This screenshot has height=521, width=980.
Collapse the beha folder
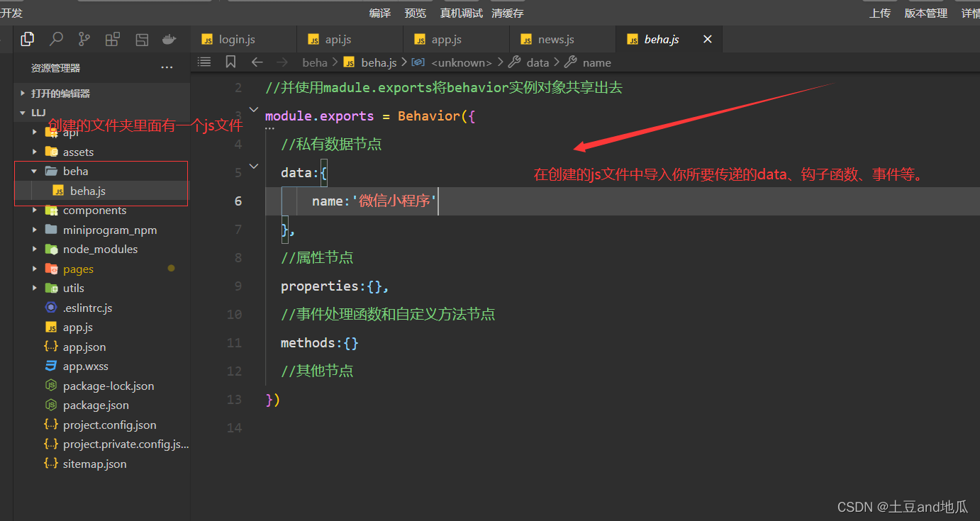click(101, 171)
